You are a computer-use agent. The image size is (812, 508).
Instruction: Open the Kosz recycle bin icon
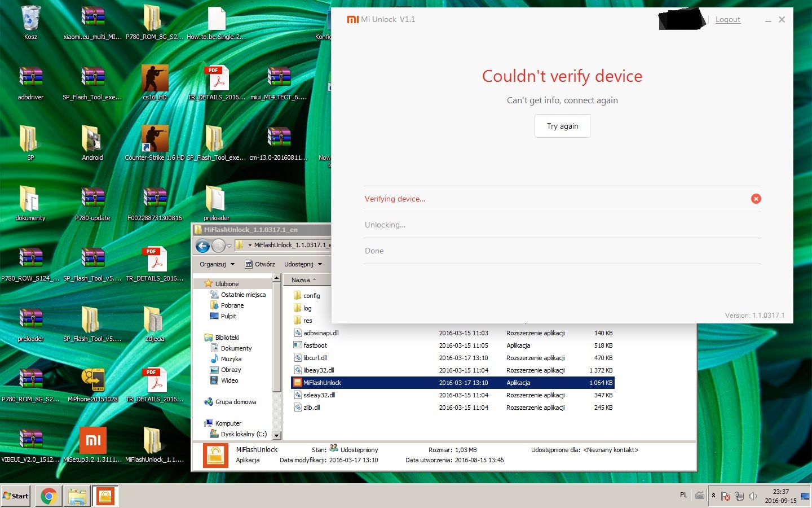(x=30, y=19)
